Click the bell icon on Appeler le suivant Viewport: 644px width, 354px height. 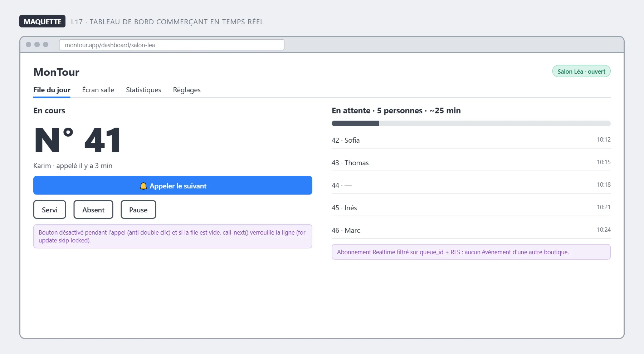click(x=143, y=186)
